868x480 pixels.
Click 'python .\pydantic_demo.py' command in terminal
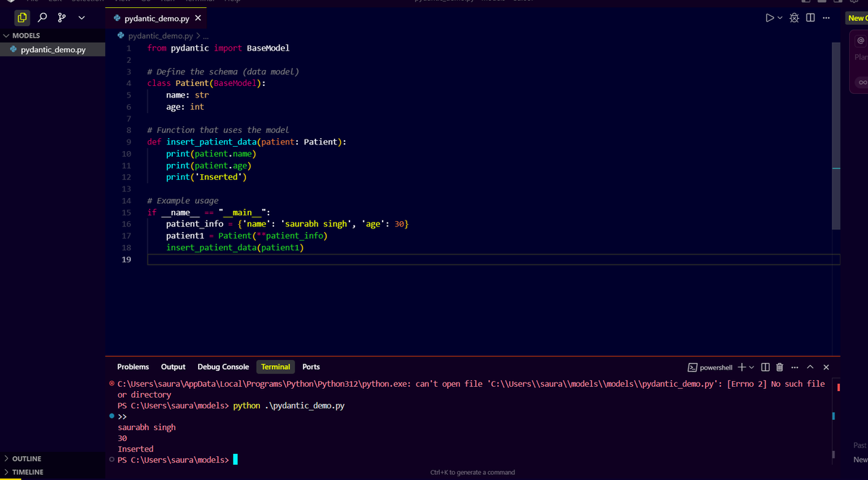point(289,406)
